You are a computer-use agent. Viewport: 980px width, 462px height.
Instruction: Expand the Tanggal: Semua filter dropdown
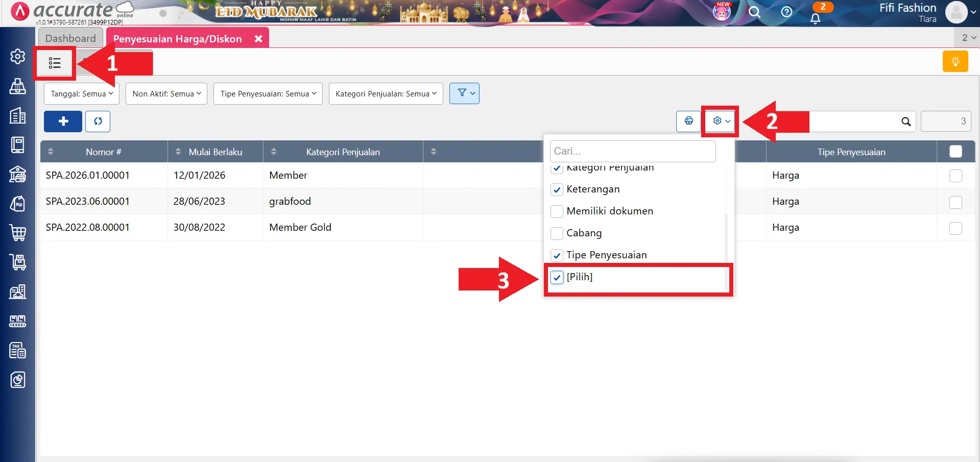pos(82,94)
